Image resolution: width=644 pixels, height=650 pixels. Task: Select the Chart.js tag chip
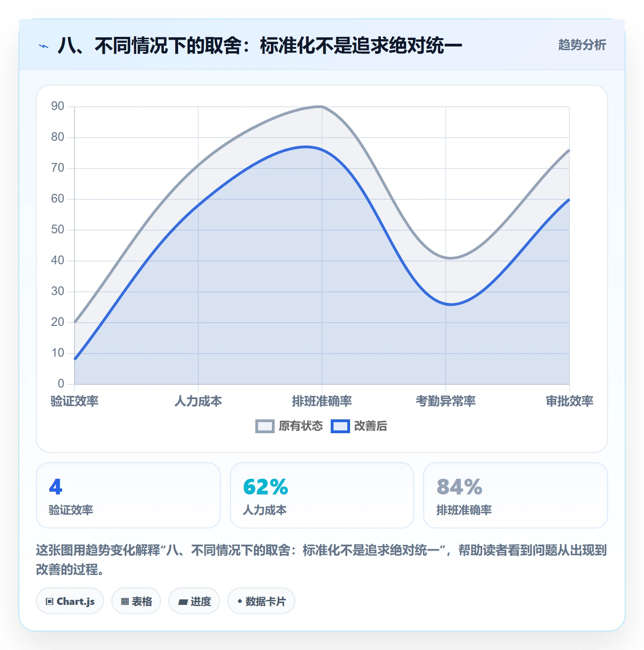tap(70, 601)
